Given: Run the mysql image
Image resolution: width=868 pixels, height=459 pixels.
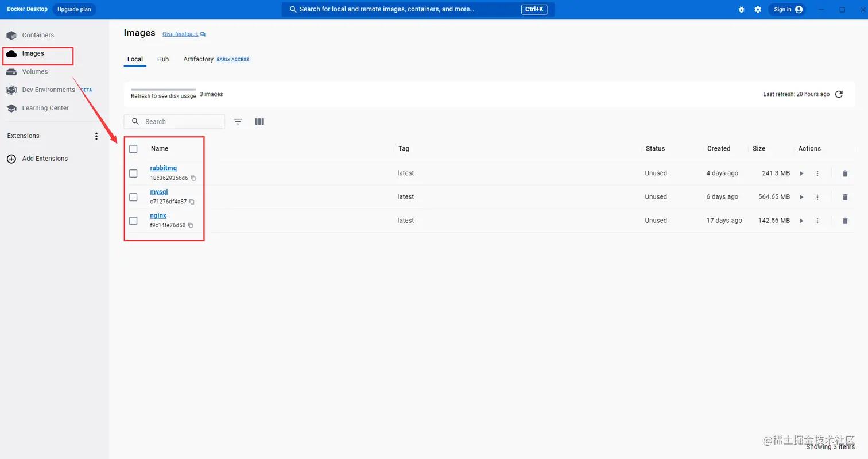Looking at the screenshot, I should pyautogui.click(x=801, y=197).
